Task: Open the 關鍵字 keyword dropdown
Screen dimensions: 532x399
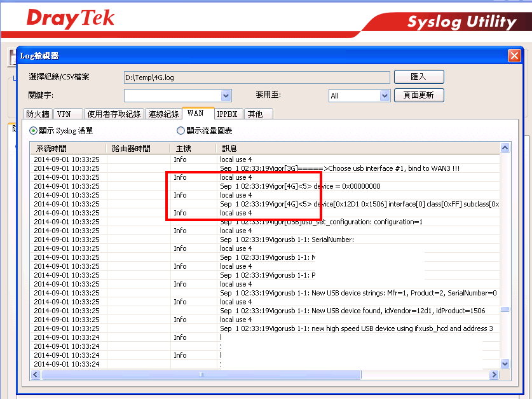Action: pos(226,95)
